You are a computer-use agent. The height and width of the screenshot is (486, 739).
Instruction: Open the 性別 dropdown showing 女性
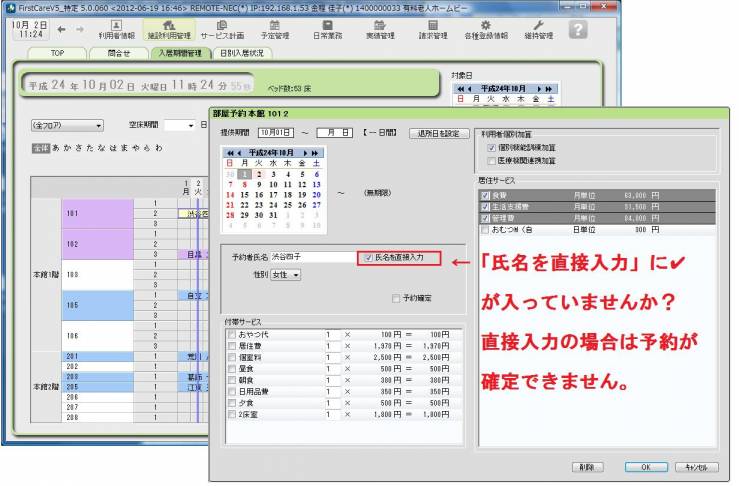(x=285, y=275)
